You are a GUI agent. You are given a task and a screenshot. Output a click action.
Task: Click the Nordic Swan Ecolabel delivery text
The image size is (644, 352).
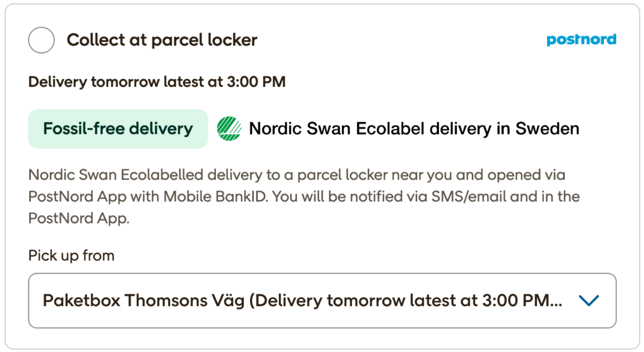pos(413,128)
